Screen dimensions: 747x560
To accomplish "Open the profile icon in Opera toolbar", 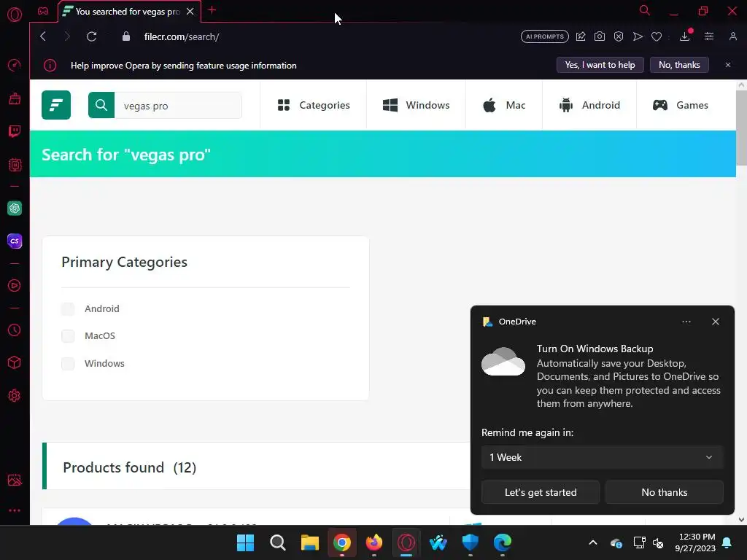I will click(x=732, y=36).
